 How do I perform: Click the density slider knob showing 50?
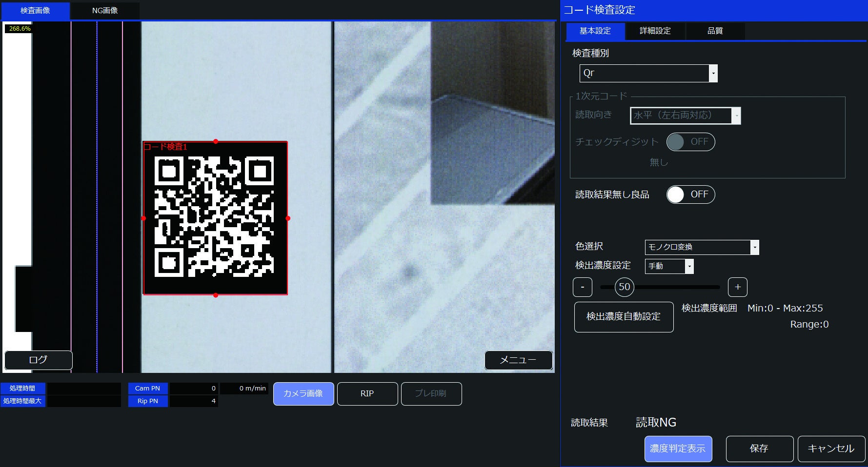(625, 287)
